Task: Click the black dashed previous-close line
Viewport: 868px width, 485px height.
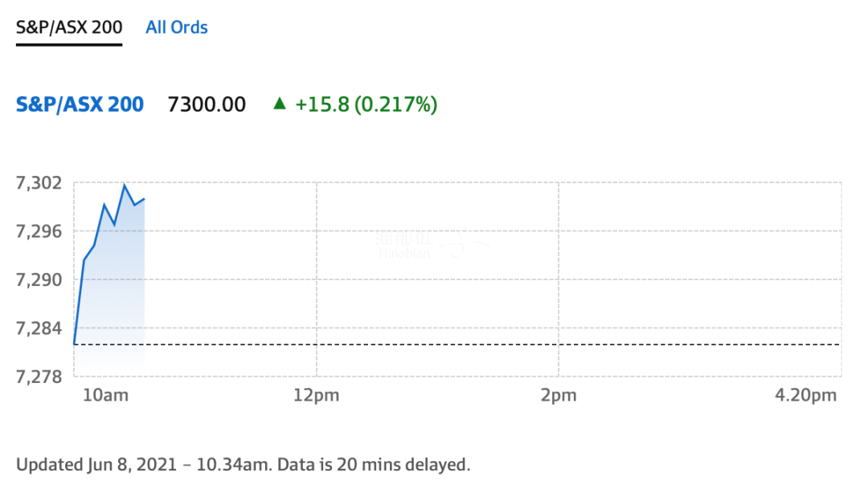Action: coord(457,344)
